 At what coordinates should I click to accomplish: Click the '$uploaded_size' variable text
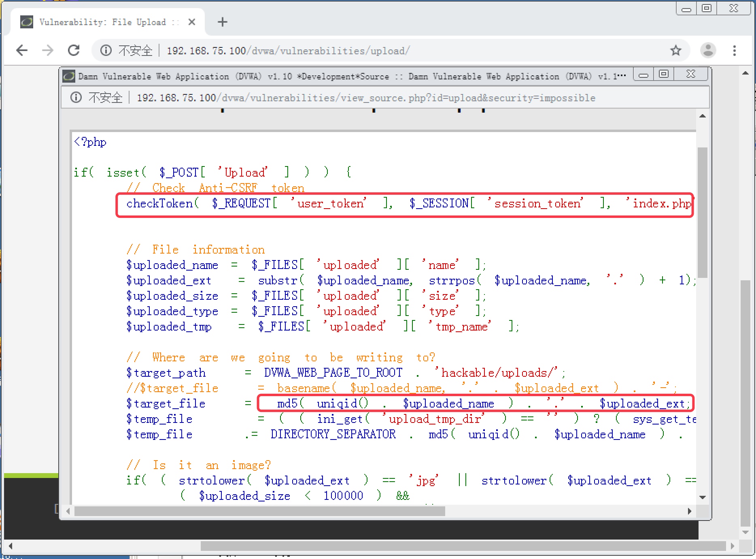[x=172, y=296]
